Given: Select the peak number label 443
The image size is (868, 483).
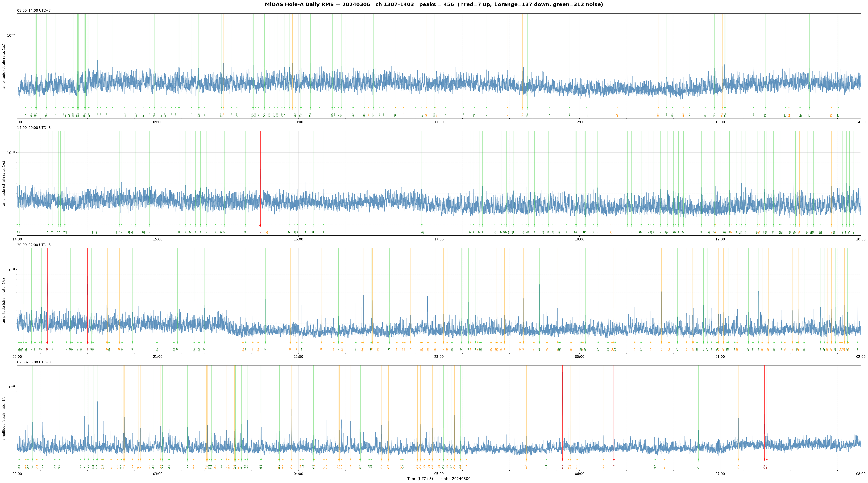Looking at the screenshot, I should click(x=546, y=467).
